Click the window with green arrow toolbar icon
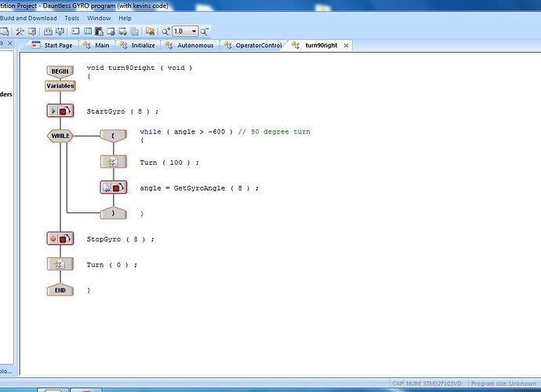This screenshot has height=392, width=541. (x=122, y=31)
